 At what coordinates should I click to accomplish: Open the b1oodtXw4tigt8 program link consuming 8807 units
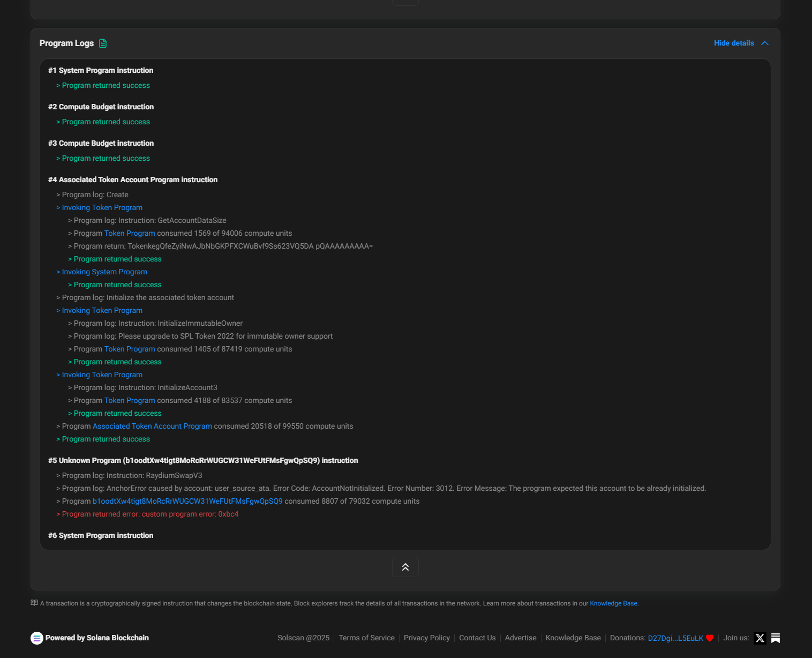(x=187, y=501)
